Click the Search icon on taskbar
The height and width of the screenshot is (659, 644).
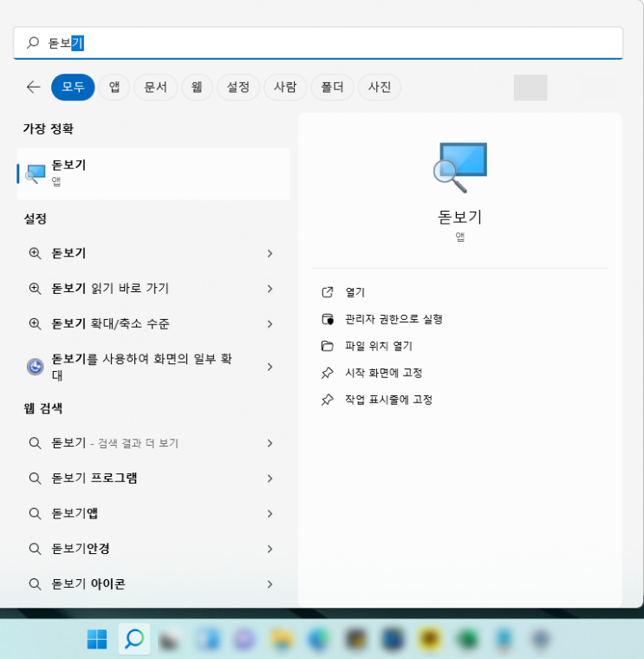coord(134,639)
